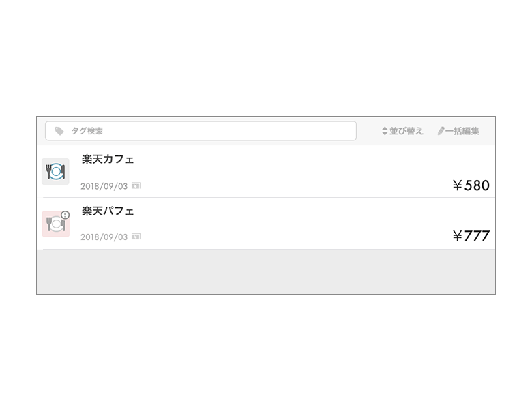Click the 楽天カフェ dining category icon
532x403 pixels.
click(x=55, y=171)
